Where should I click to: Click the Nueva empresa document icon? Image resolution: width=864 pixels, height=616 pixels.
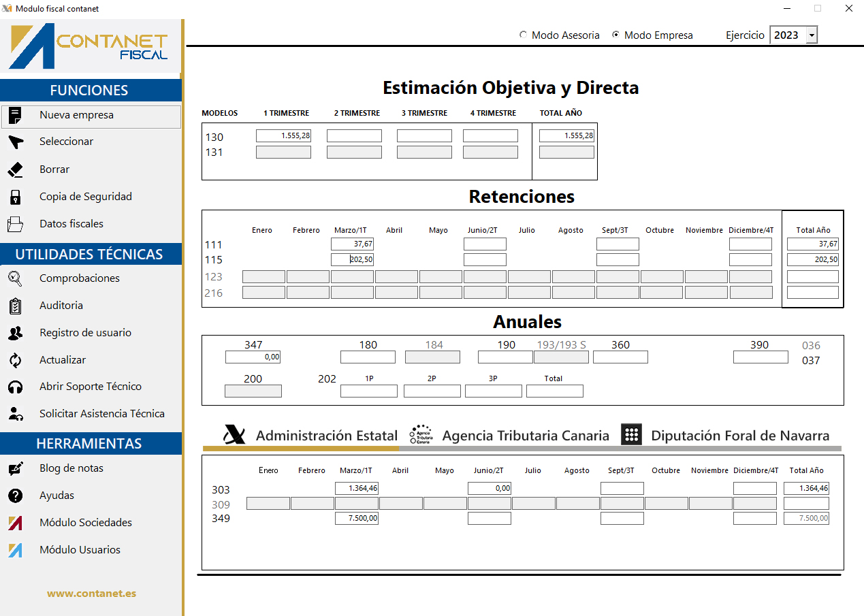click(x=15, y=116)
